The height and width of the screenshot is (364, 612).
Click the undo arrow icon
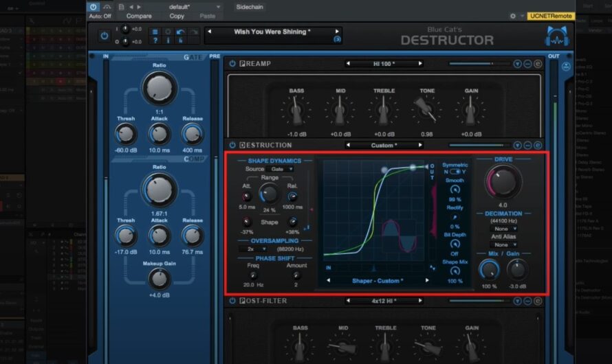(180, 32)
